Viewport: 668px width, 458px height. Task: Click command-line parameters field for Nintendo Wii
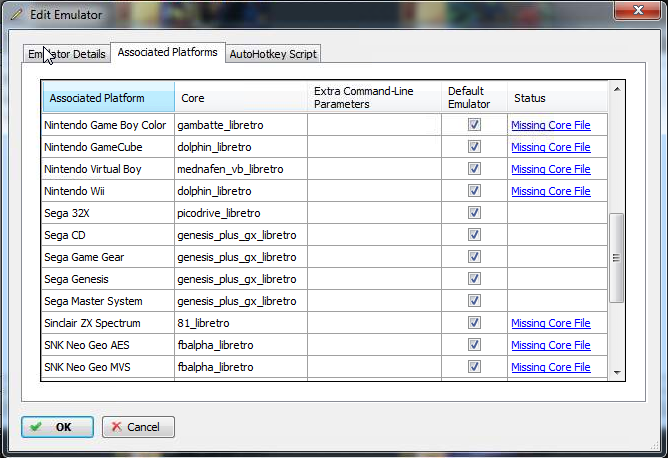coord(374,191)
